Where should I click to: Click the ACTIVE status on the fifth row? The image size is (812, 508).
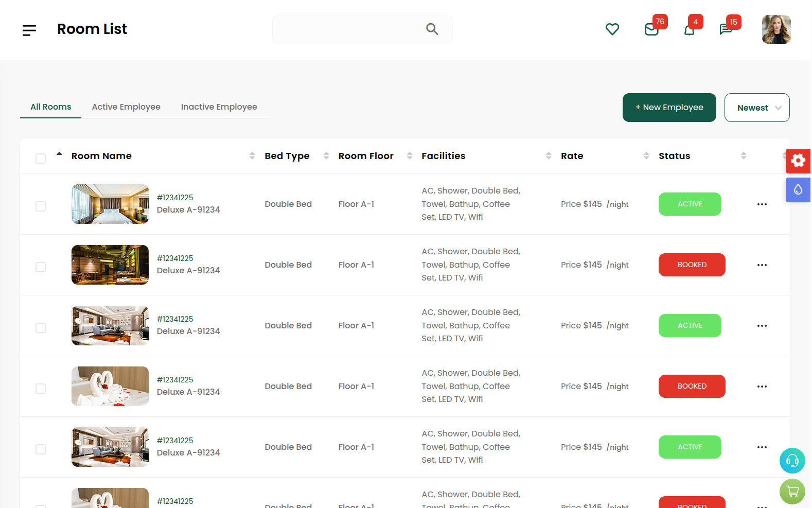pyautogui.click(x=690, y=447)
